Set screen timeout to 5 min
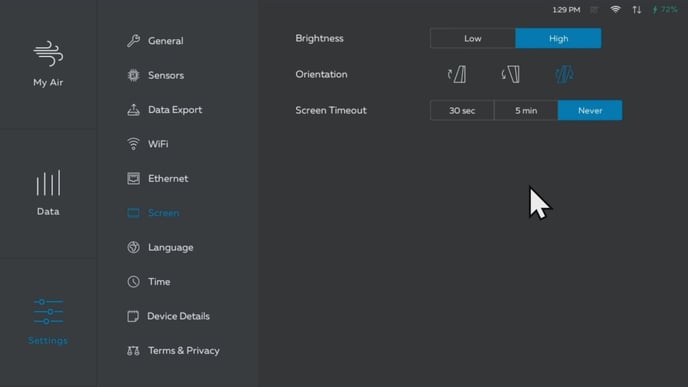This screenshot has height=387, width=688. point(526,111)
